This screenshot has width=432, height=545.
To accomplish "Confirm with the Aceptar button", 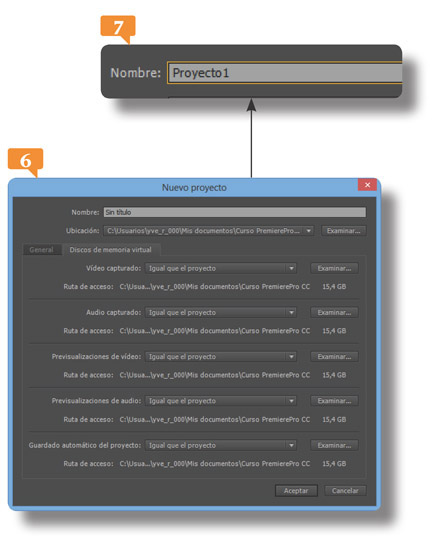I will point(296,491).
